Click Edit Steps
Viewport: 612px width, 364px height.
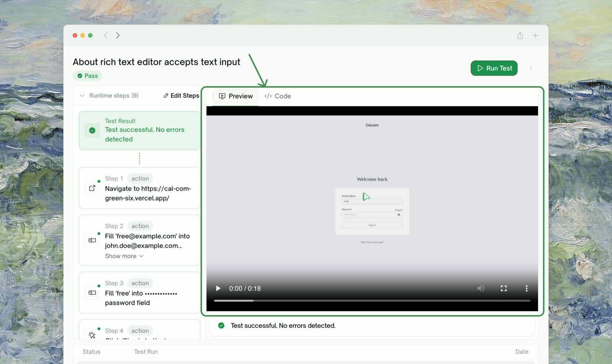click(x=181, y=96)
